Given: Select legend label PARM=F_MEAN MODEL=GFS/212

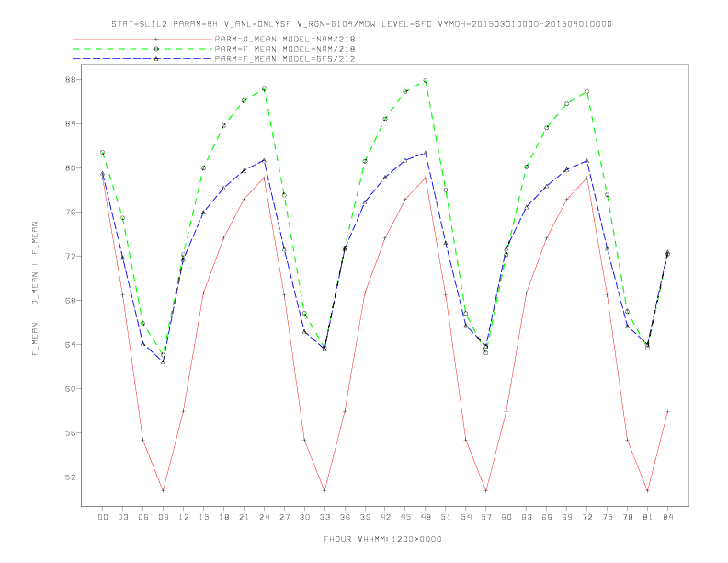Looking at the screenshot, I should pyautogui.click(x=285, y=59).
